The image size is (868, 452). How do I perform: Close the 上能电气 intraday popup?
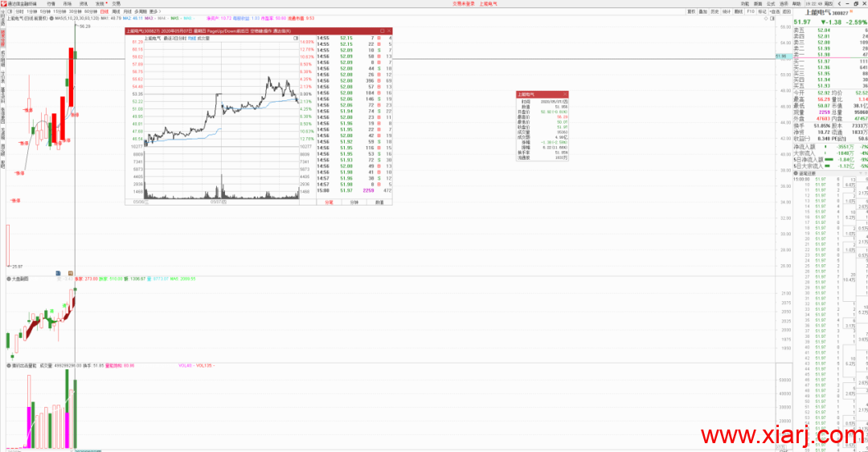pyautogui.click(x=389, y=31)
